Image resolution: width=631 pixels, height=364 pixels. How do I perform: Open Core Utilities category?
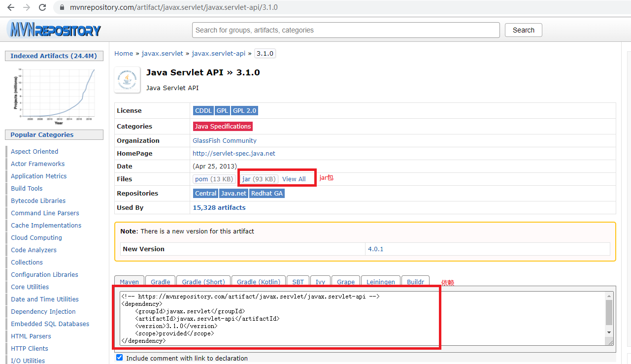click(x=30, y=287)
